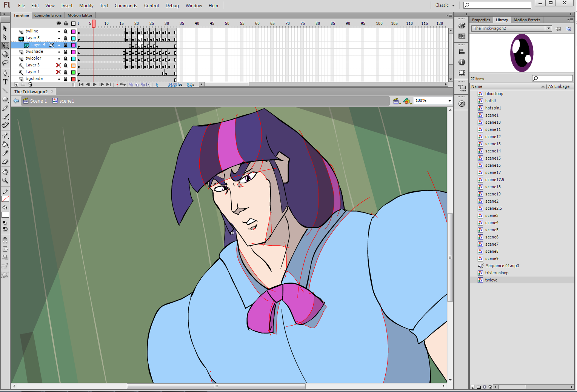Click the twiline layer outline color swatch

(74, 31)
